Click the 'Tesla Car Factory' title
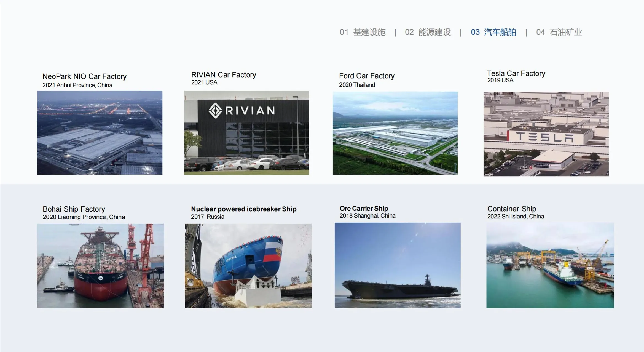 (516, 73)
